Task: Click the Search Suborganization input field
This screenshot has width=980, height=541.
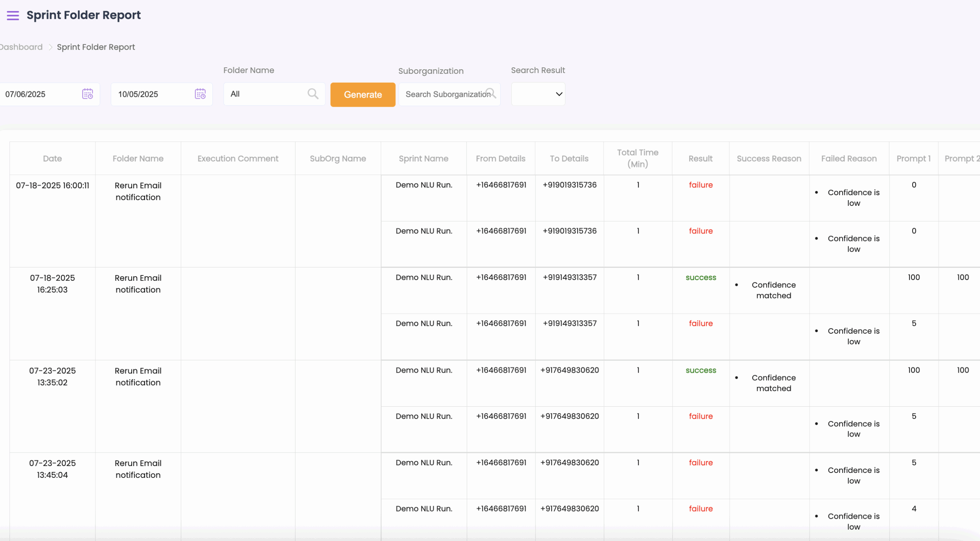Action: pyautogui.click(x=444, y=94)
